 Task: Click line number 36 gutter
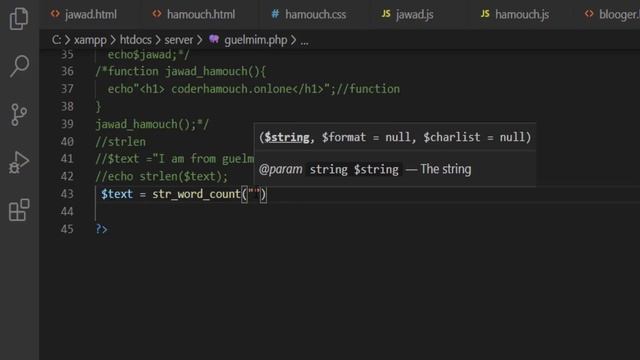point(67,71)
